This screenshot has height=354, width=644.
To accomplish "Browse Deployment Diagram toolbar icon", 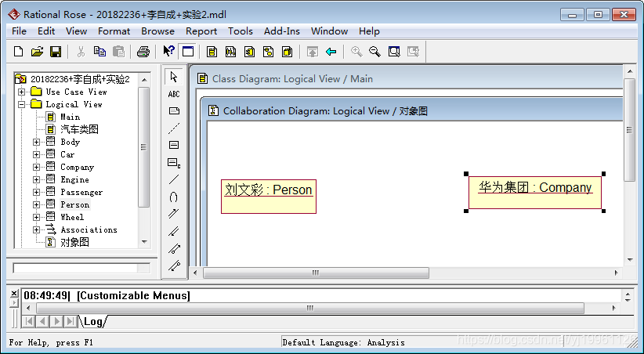I will (288, 52).
